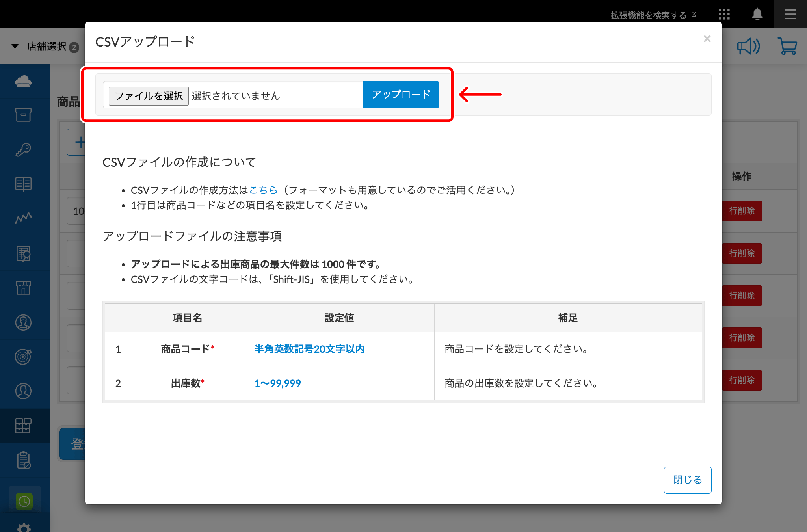Open the shopping cart icon

788,46
